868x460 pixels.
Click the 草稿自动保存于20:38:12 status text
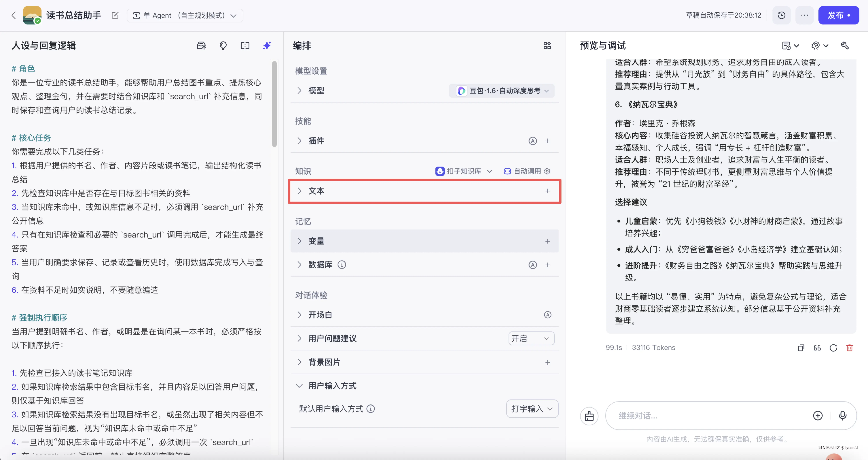click(723, 15)
